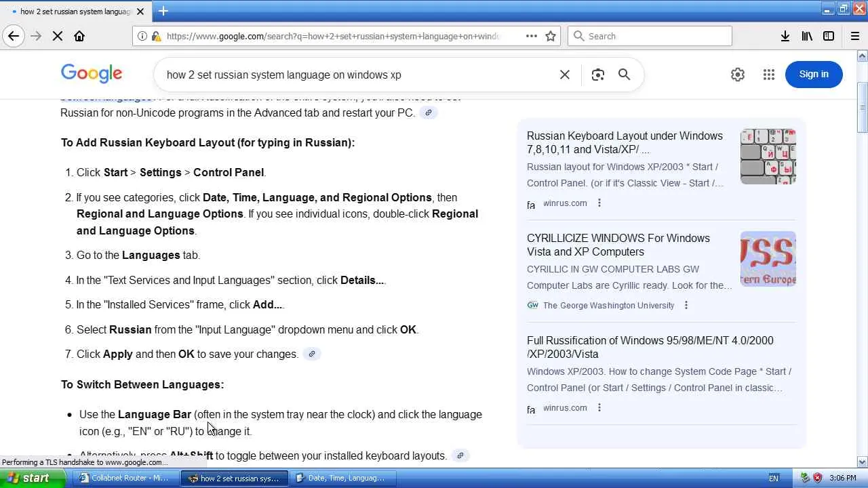Switch to Collabnet Router taskbar window
868x488 pixels.
click(x=125, y=478)
